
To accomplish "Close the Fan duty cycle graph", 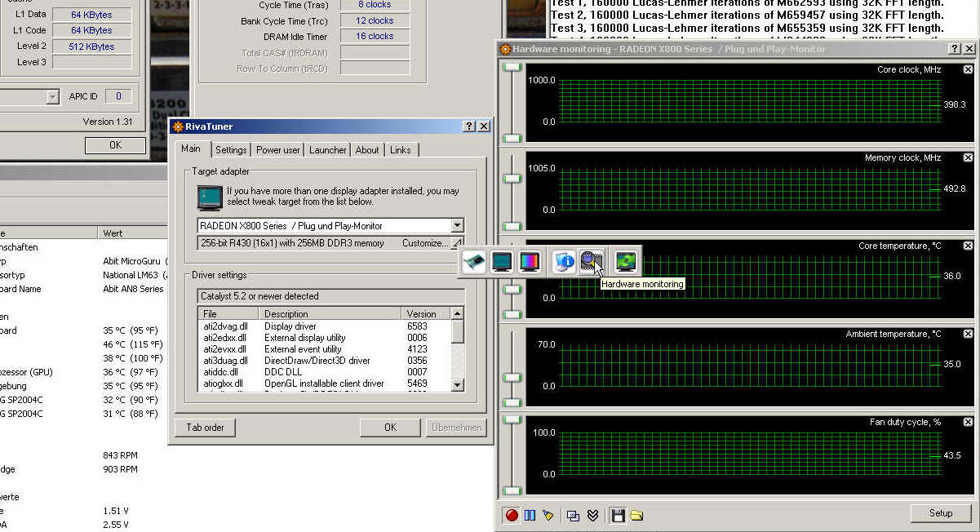I will (968, 422).
